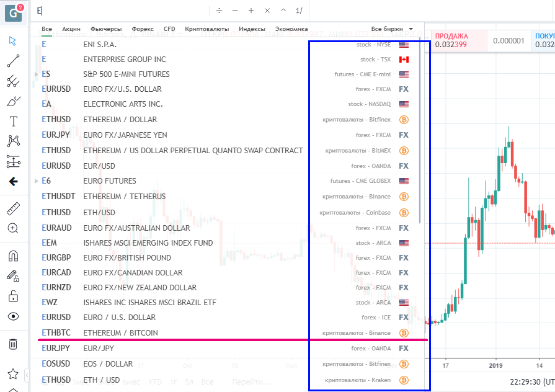Toggle the magnet mode
The height and width of the screenshot is (392, 555).
pyautogui.click(x=13, y=256)
